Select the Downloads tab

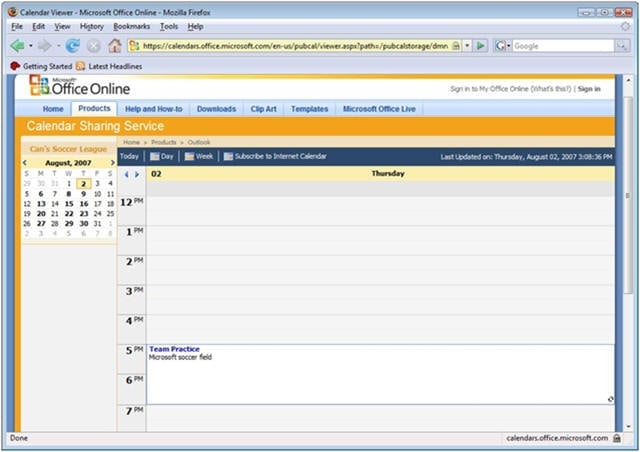click(216, 109)
